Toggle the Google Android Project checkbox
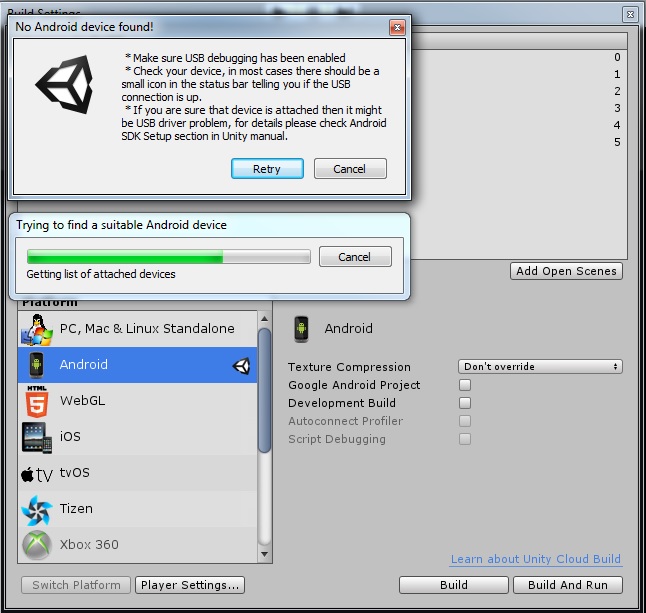 point(465,385)
